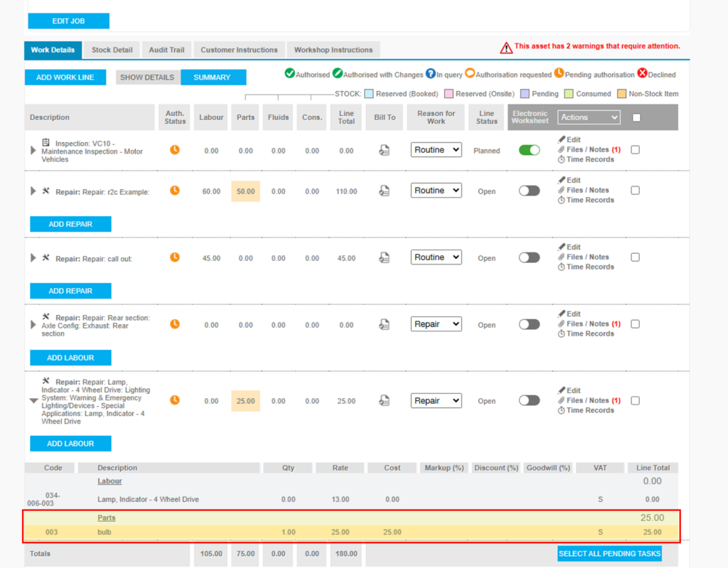This screenshot has width=728, height=568.
Task: Click the blue Reserved (Booked) stock swatch
Action: pyautogui.click(x=368, y=93)
